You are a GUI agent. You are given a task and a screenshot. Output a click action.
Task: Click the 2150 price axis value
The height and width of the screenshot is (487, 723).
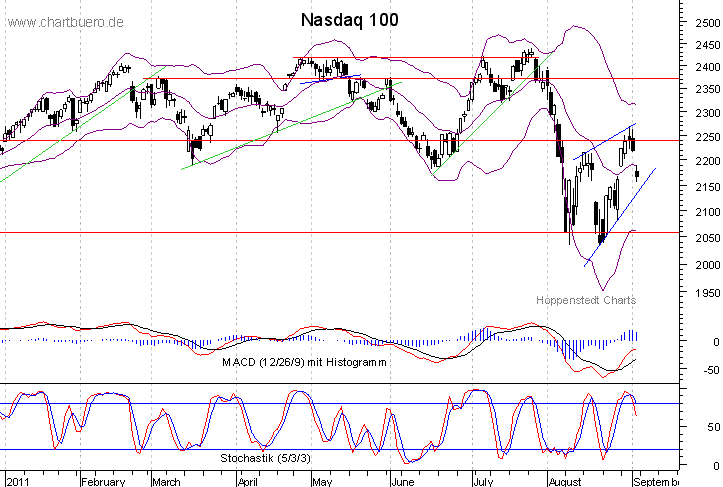coord(708,187)
